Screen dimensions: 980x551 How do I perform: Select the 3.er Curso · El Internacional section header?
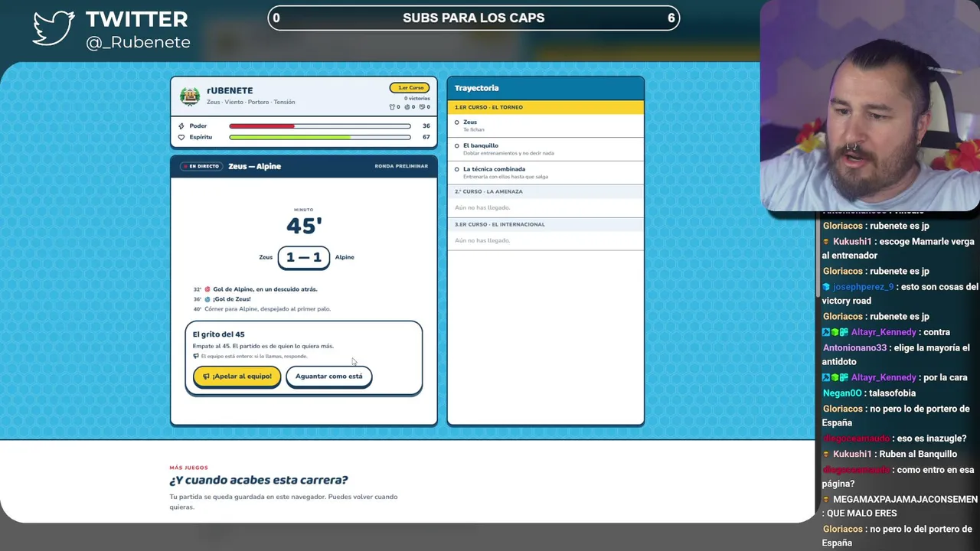[x=545, y=224]
